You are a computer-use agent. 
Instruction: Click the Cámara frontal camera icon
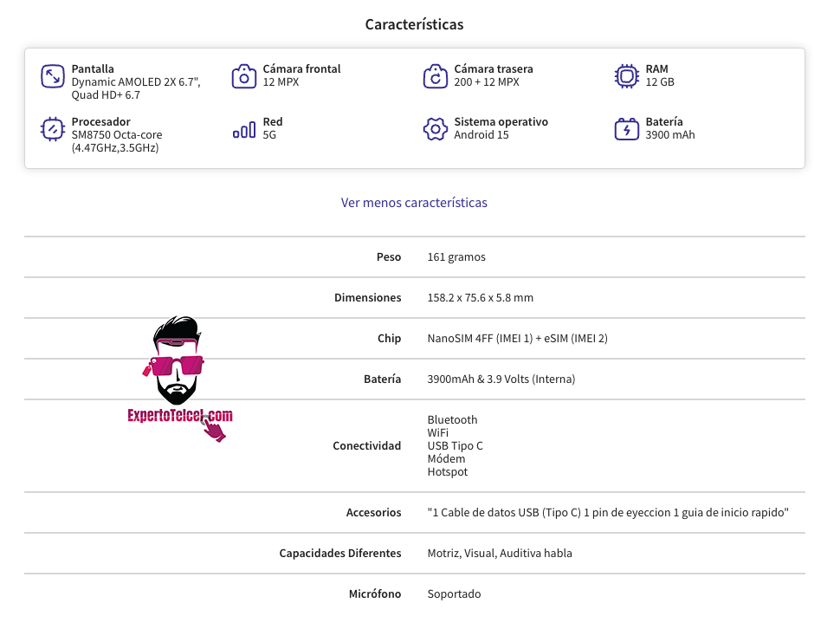click(243, 76)
